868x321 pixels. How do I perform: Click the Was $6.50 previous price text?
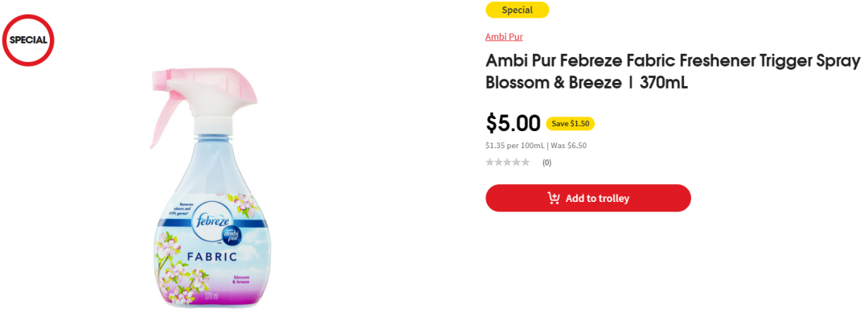click(x=568, y=146)
